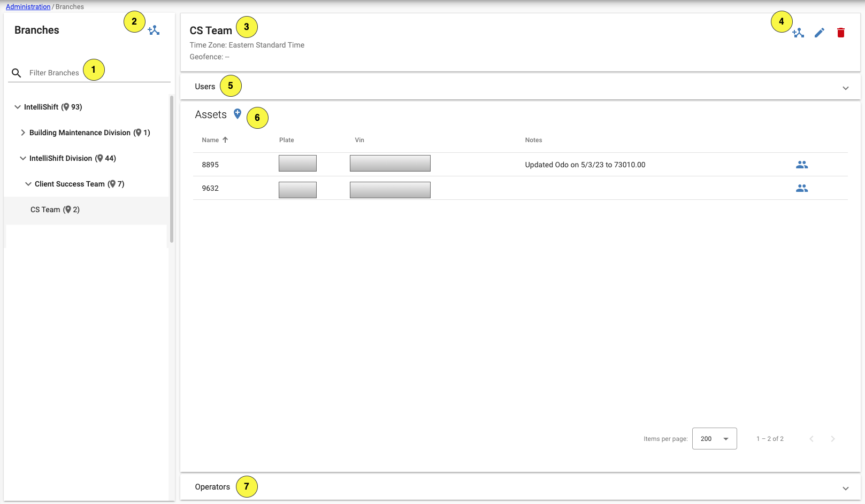Image resolution: width=865 pixels, height=504 pixels.
Task: Go to previous page arrow
Action: coord(812,439)
